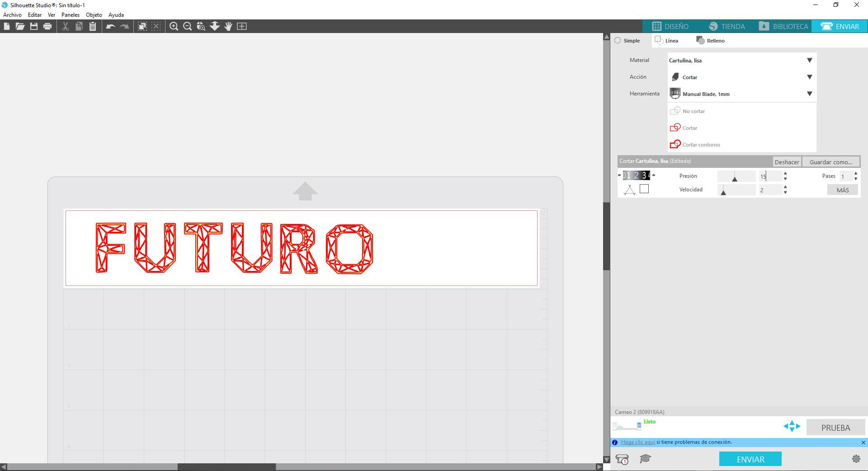Click the Cameo device status thumbnail

(x=627, y=426)
